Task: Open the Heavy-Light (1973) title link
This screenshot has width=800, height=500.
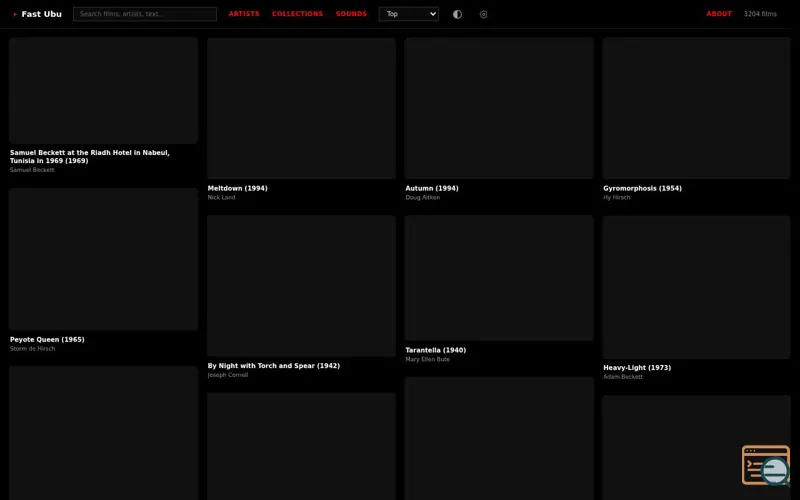Action: (x=637, y=367)
